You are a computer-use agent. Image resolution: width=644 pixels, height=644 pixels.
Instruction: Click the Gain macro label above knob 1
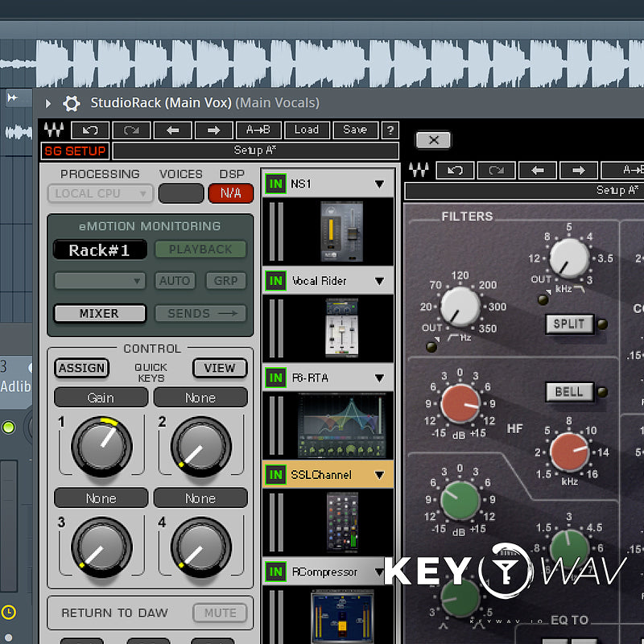pos(101,398)
